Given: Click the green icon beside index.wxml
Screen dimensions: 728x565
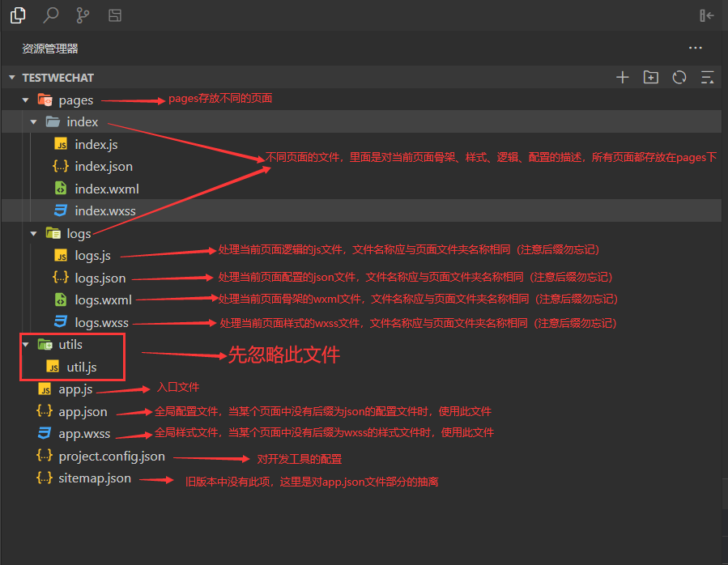Looking at the screenshot, I should [x=61, y=188].
